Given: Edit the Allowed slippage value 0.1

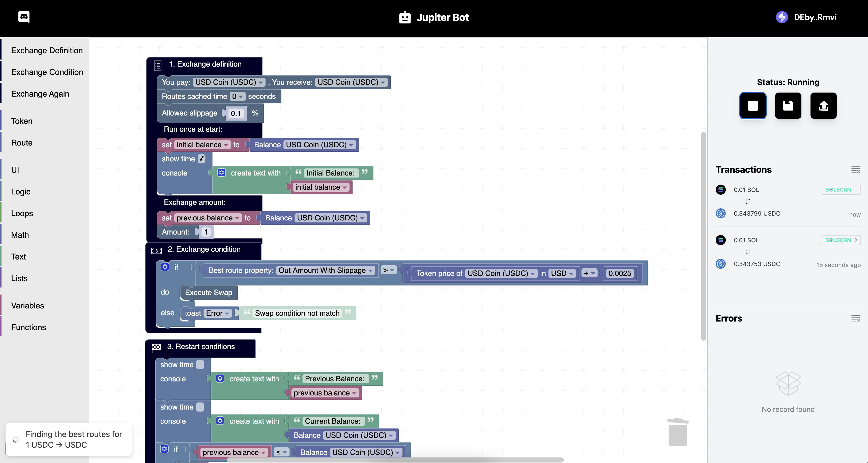Looking at the screenshot, I should 236,113.
